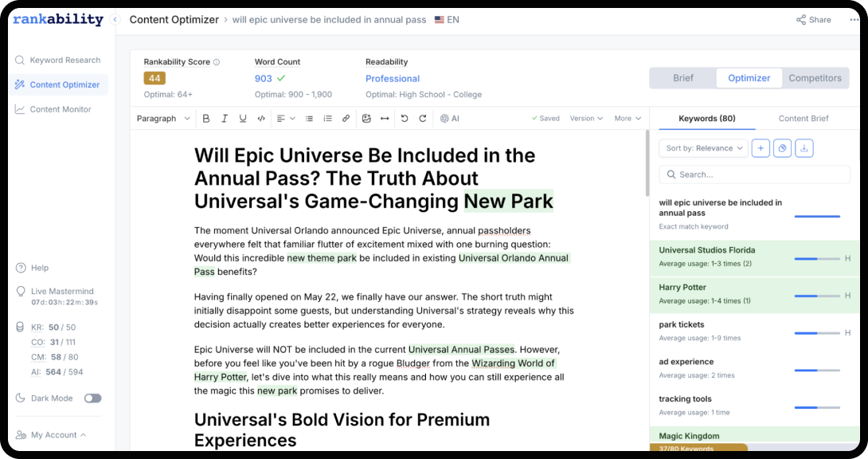This screenshot has width=868, height=459.
Task: Open the Version dropdown
Action: [585, 119]
